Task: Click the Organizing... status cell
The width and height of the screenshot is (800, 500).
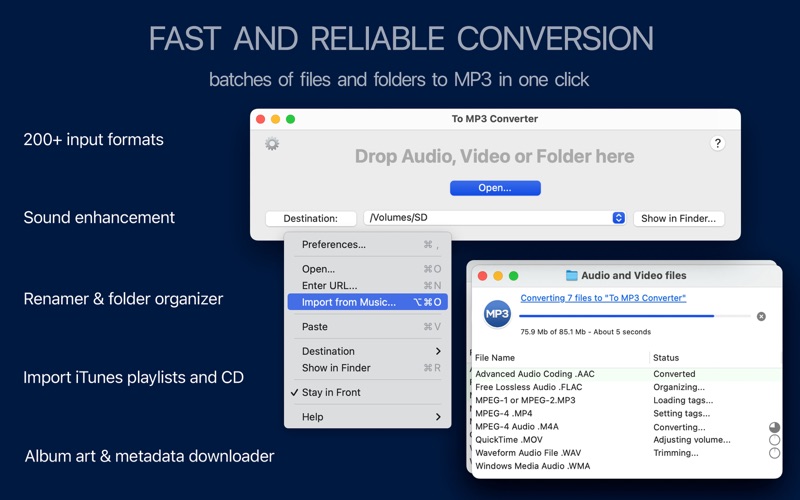Action: coord(679,387)
